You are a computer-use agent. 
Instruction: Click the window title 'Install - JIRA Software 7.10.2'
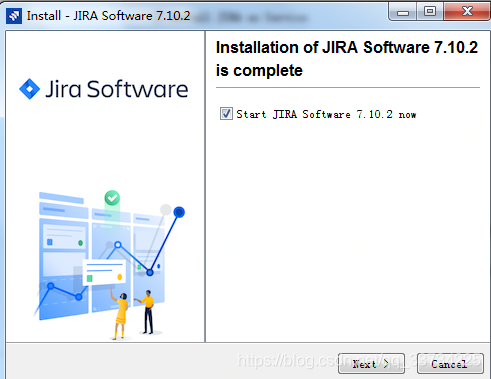pyautogui.click(x=108, y=16)
